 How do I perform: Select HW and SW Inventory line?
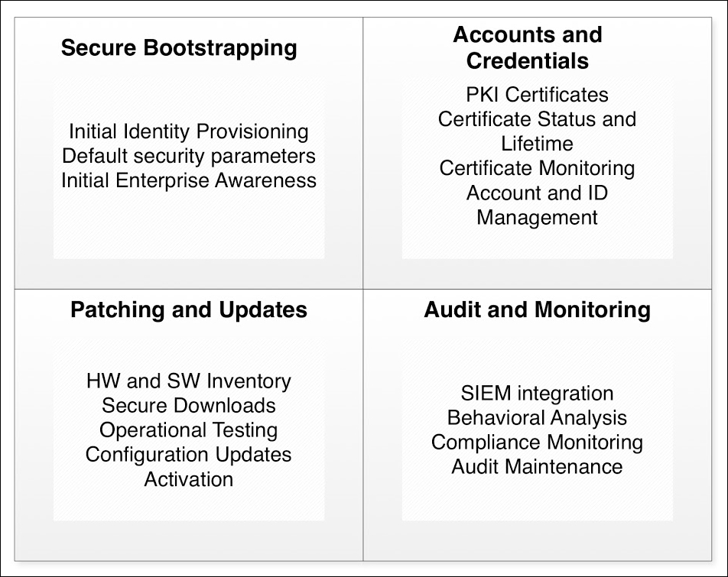point(188,381)
